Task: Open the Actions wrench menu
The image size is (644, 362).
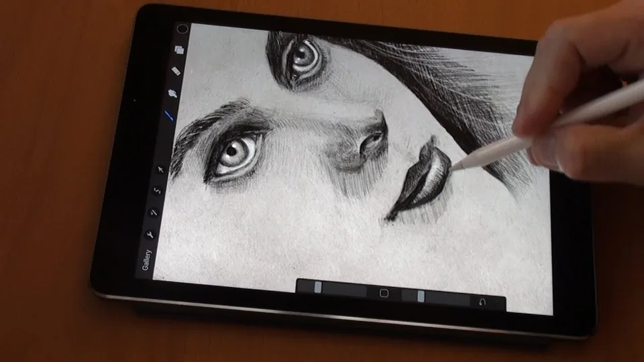Action: [x=150, y=235]
